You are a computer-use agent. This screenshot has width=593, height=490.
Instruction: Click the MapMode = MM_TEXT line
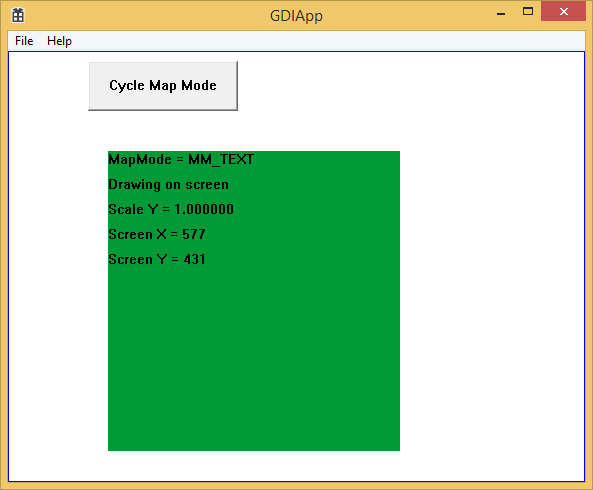tap(181, 159)
